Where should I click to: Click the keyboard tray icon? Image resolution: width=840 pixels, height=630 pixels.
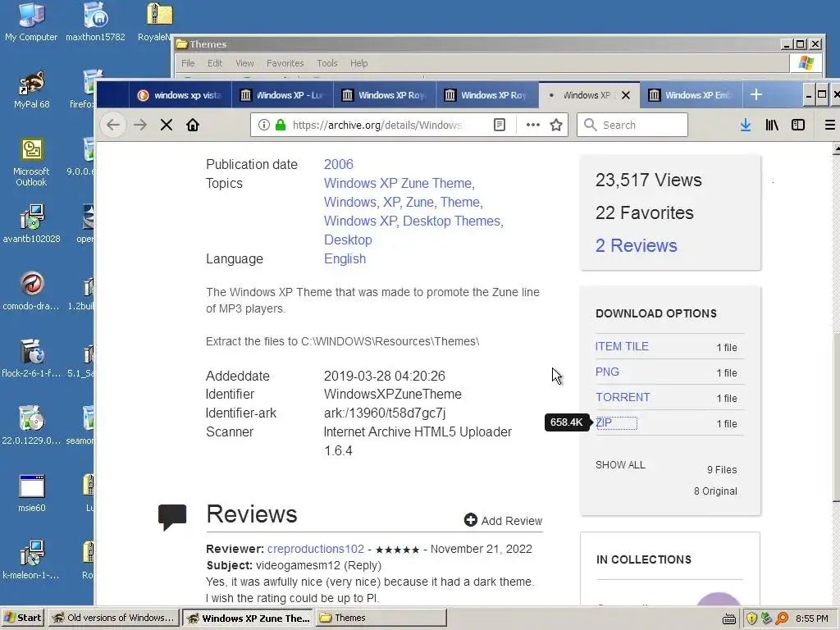coord(729,619)
